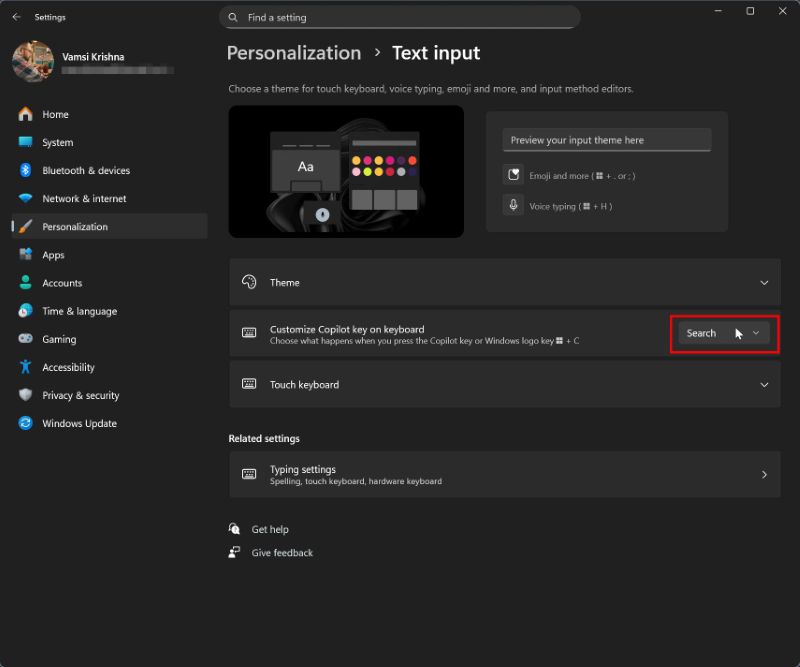Click the input theme preview text field

click(606, 140)
